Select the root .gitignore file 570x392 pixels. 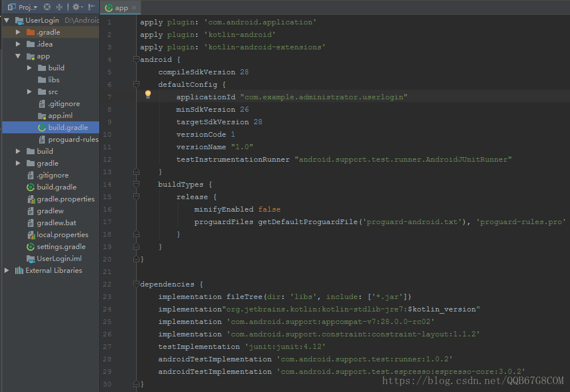tap(52, 175)
